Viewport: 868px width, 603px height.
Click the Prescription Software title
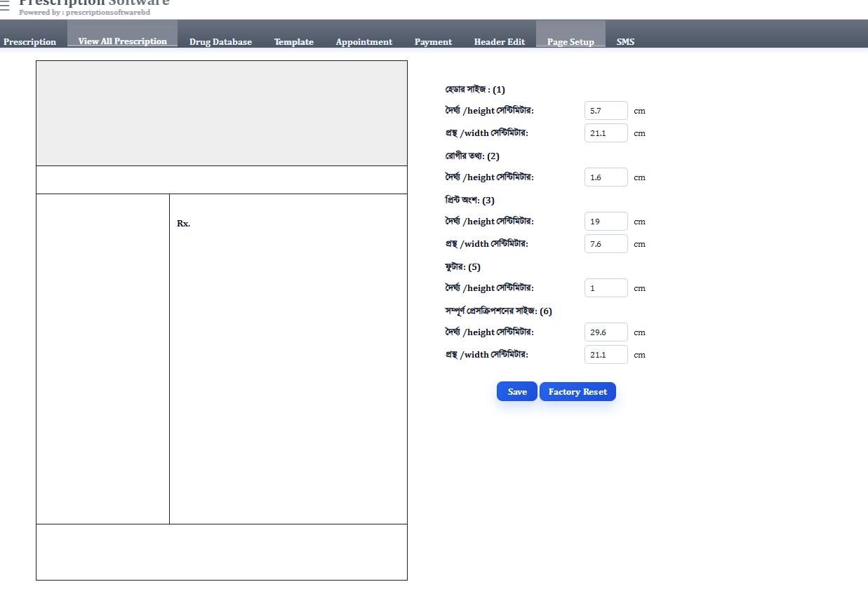[x=94, y=3]
